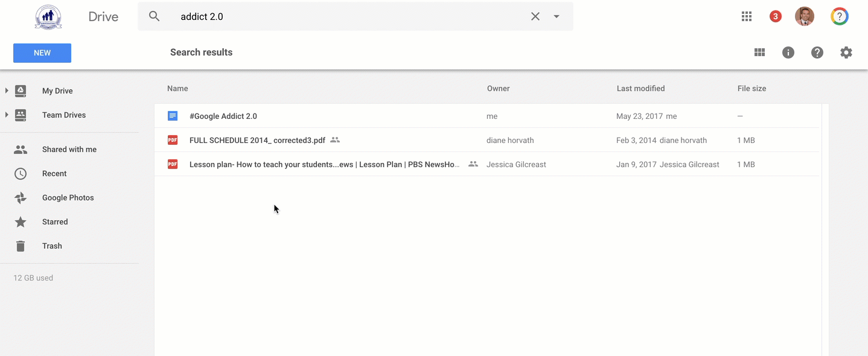Sort by the Last modified column

(x=640, y=89)
